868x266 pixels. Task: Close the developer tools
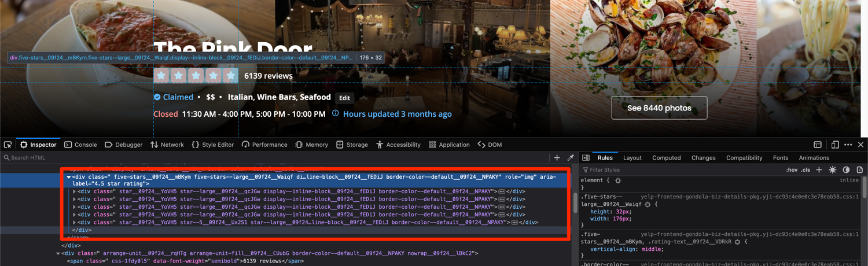coord(860,145)
